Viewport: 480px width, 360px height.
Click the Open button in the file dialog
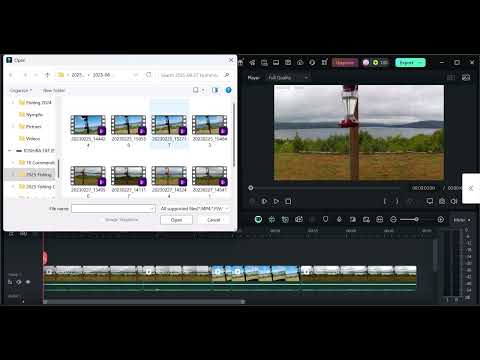pyautogui.click(x=176, y=220)
